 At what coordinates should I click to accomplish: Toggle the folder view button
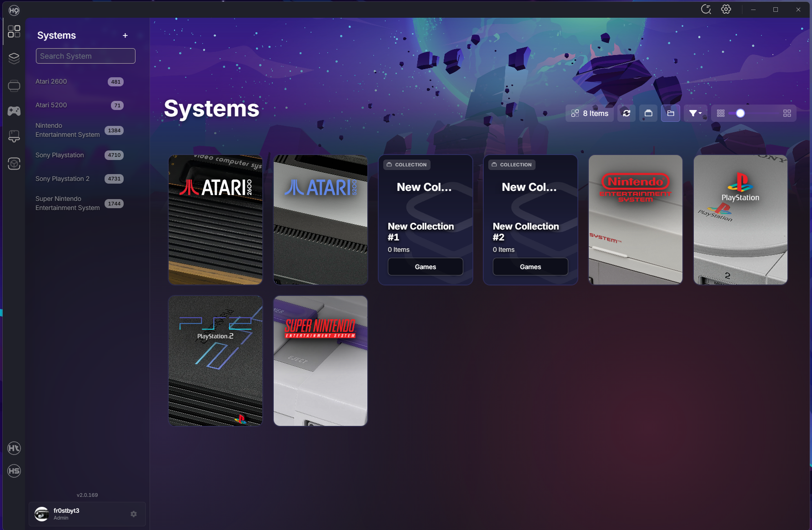(671, 113)
